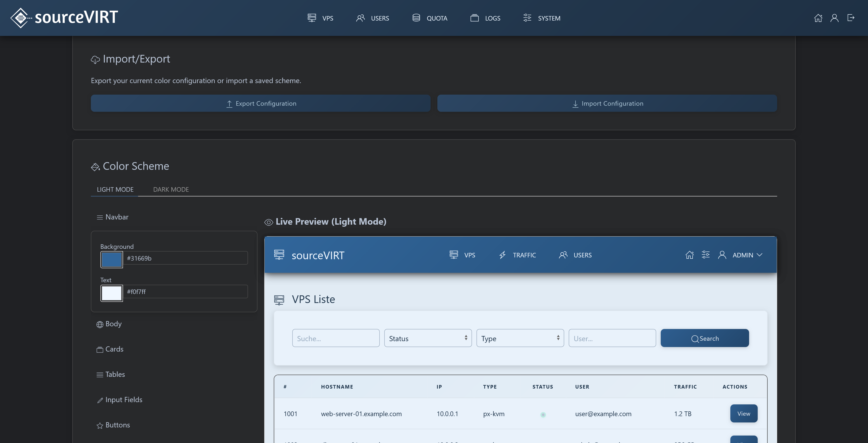
Task: Click the paint bucket icon beside Color Scheme
Action: (x=95, y=167)
